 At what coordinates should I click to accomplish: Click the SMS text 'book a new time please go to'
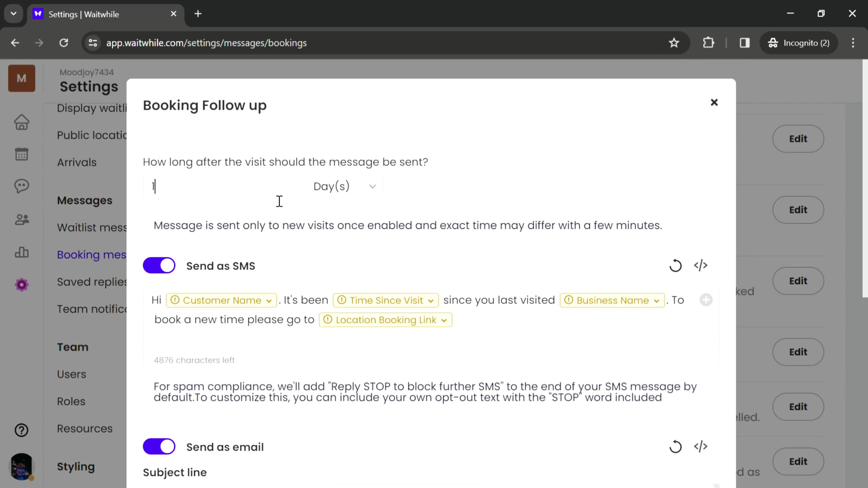234,320
